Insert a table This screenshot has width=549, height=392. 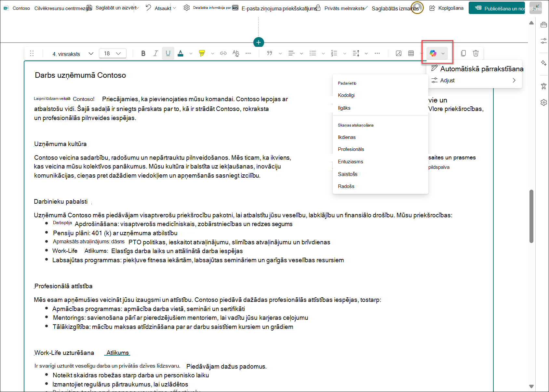(411, 53)
